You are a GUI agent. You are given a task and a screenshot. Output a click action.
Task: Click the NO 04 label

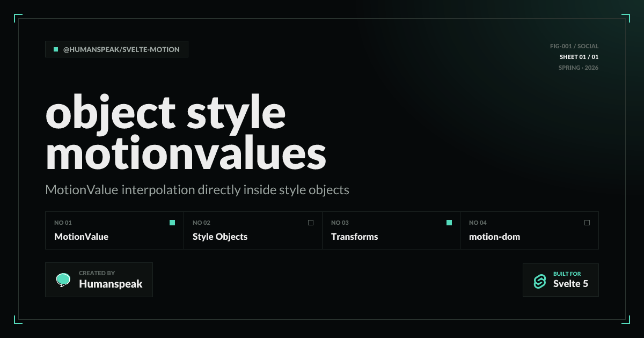click(478, 223)
